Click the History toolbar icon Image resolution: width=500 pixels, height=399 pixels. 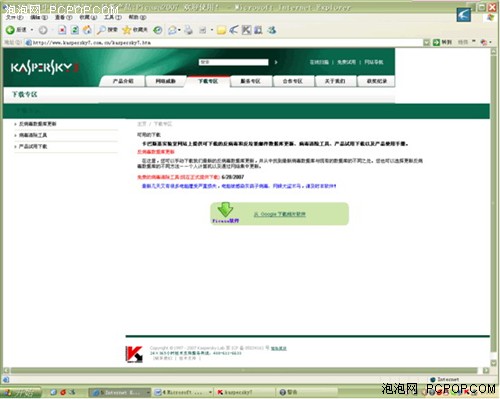coord(158,30)
